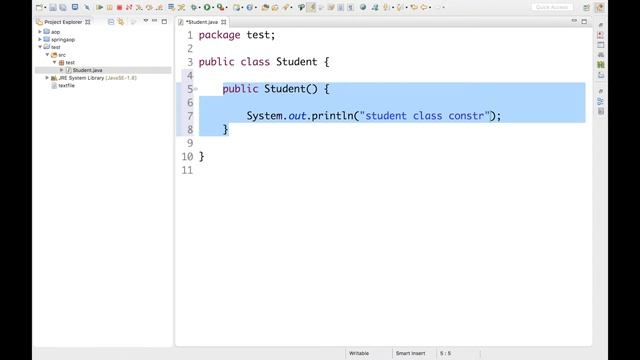Click the Step Into icon

(x=139, y=7)
